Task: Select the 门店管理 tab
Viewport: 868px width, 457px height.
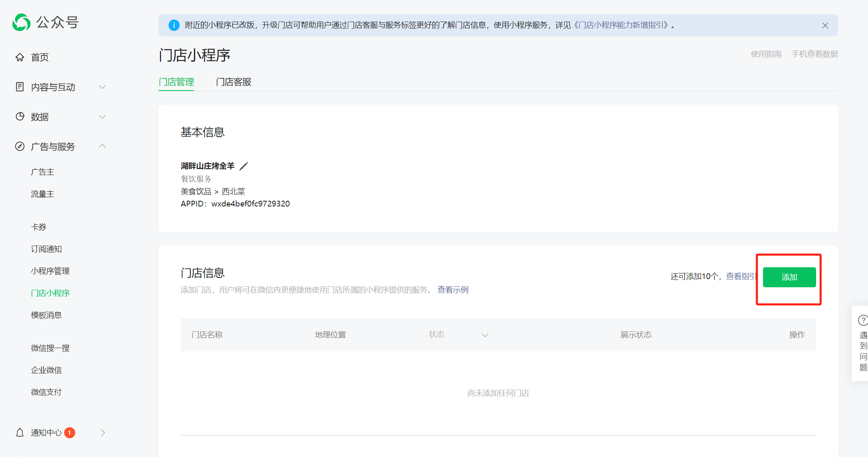Action: 176,82
